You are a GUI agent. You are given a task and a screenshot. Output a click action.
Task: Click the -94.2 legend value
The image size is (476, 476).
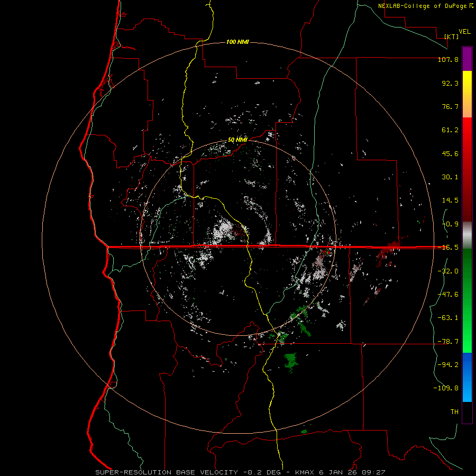tap(448, 364)
